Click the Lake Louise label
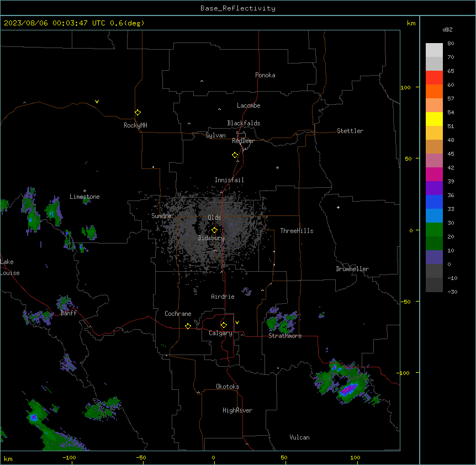Viewport: 476px width, 465px height. (x=10, y=267)
